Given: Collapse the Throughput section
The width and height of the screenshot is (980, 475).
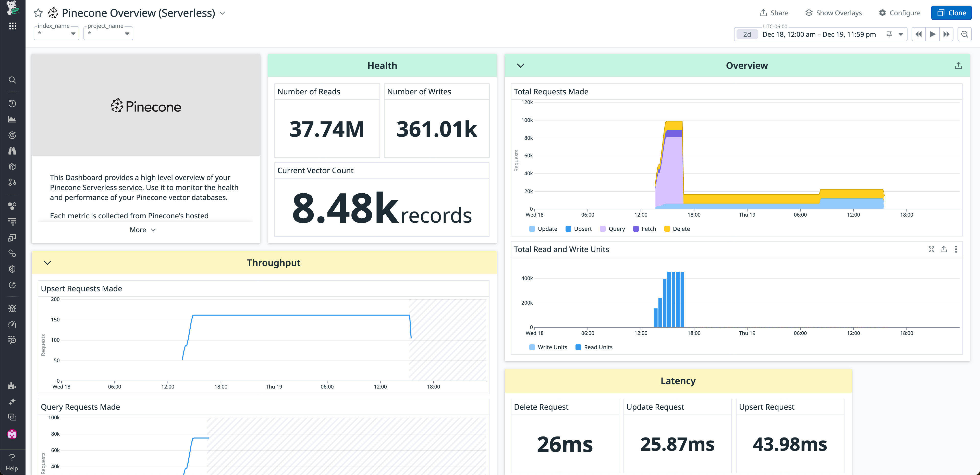Looking at the screenshot, I should 47,263.
